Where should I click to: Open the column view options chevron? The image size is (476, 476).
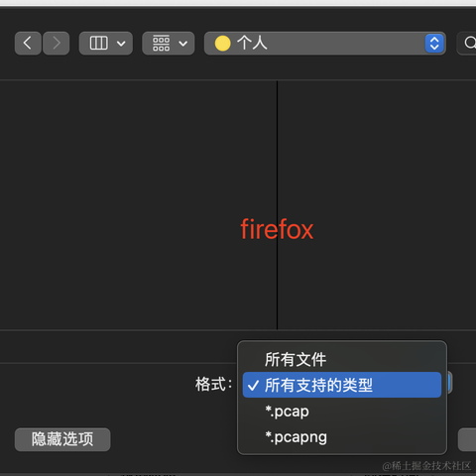point(121,44)
